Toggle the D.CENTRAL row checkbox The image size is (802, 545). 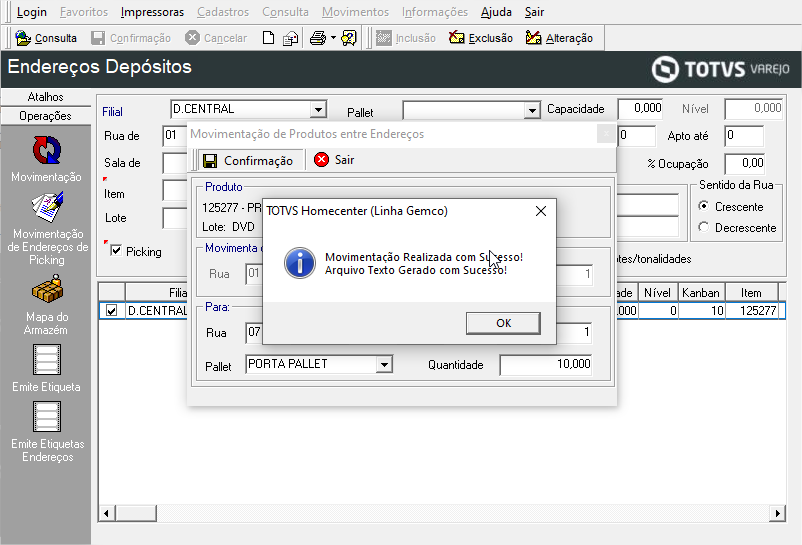click(112, 310)
